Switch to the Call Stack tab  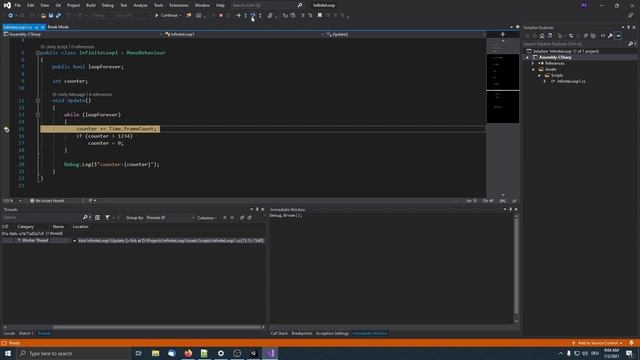(279, 333)
